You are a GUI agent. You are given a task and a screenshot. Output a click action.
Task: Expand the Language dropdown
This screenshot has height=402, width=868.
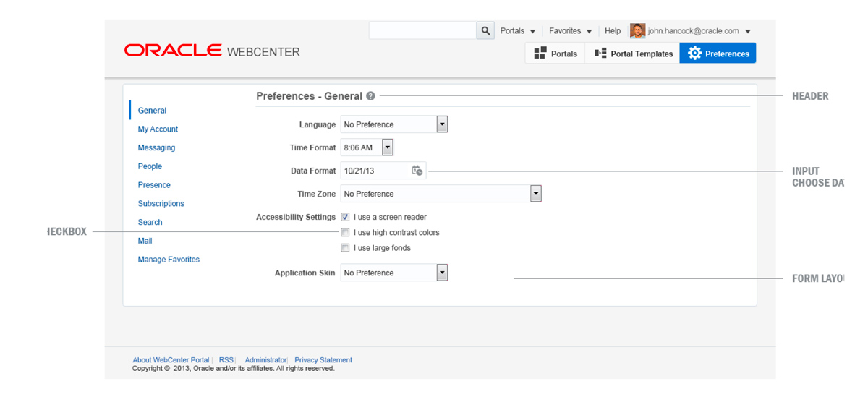coord(442,124)
